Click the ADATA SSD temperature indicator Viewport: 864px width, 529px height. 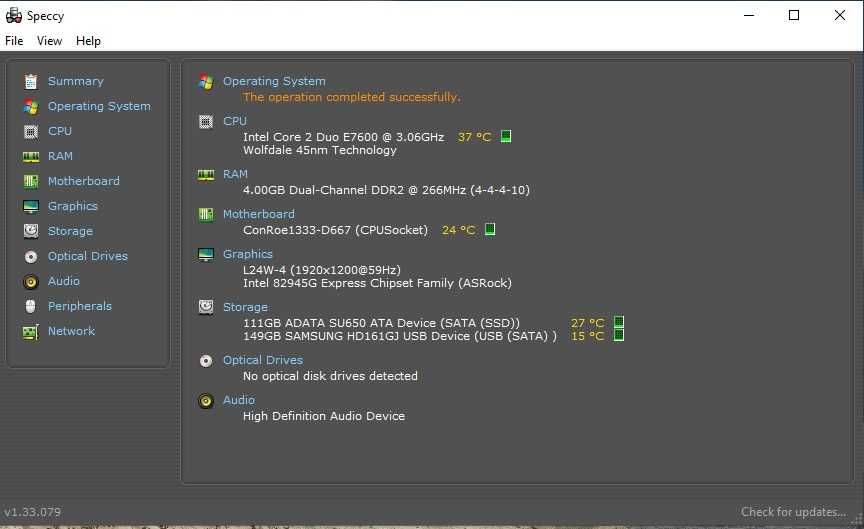click(619, 322)
